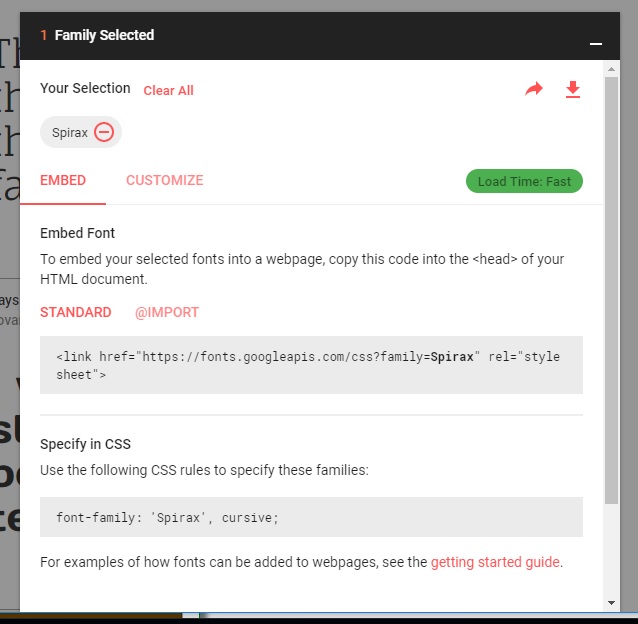Click the share selection arrow icon

click(534, 89)
